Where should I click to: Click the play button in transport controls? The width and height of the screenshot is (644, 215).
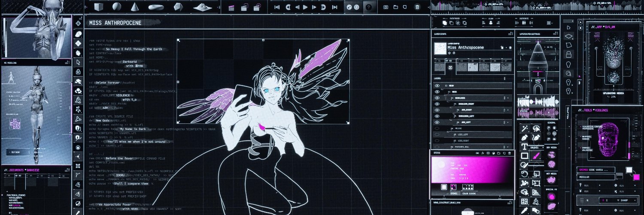pyautogui.click(x=305, y=7)
